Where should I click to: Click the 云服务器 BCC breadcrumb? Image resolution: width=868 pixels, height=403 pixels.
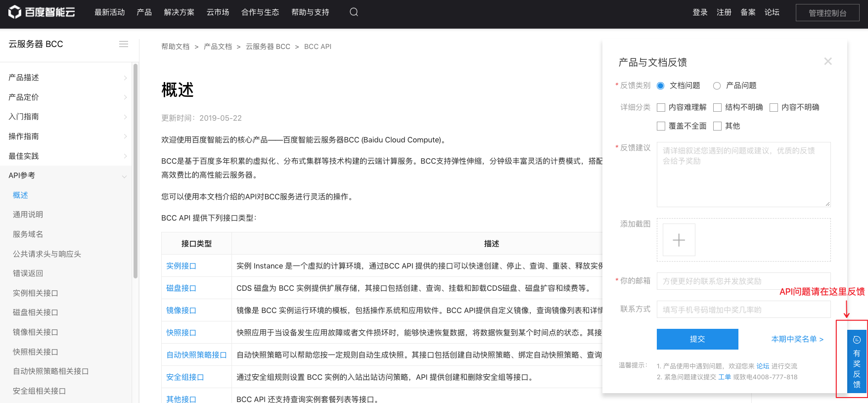click(268, 46)
